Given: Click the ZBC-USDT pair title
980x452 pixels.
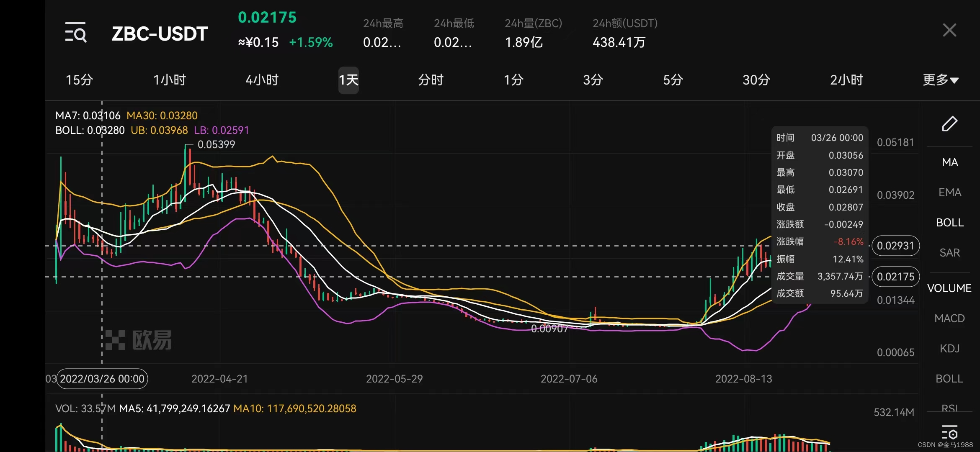Looking at the screenshot, I should pos(160,33).
